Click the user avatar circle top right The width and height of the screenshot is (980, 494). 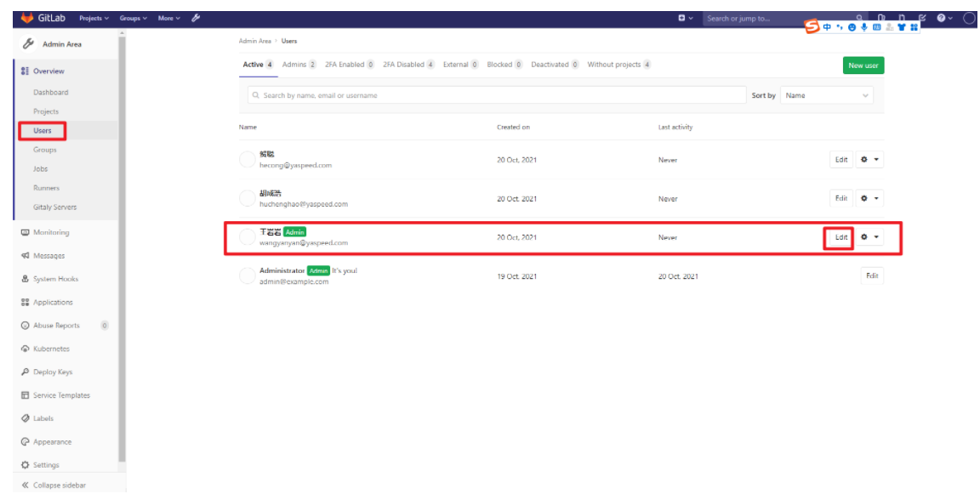tap(970, 18)
